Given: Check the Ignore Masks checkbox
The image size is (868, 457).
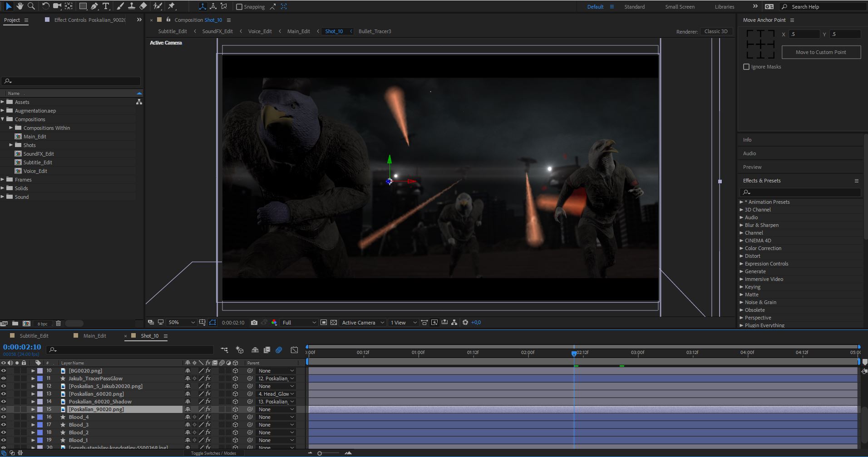Looking at the screenshot, I should coord(746,67).
